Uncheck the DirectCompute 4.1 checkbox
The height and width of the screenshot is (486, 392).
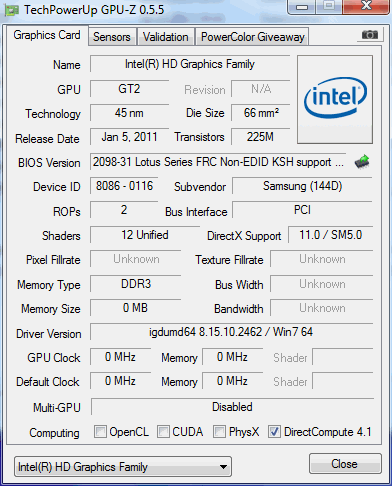pos(274,431)
